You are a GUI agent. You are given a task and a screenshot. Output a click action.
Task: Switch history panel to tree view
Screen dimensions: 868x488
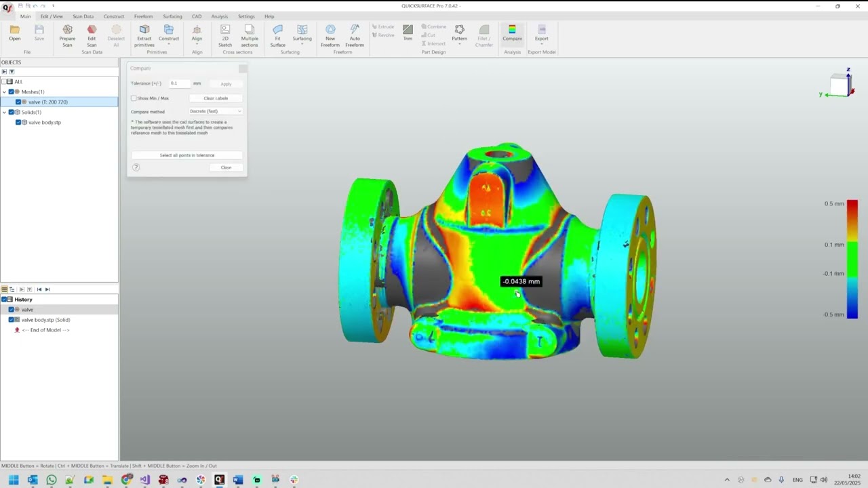12,289
